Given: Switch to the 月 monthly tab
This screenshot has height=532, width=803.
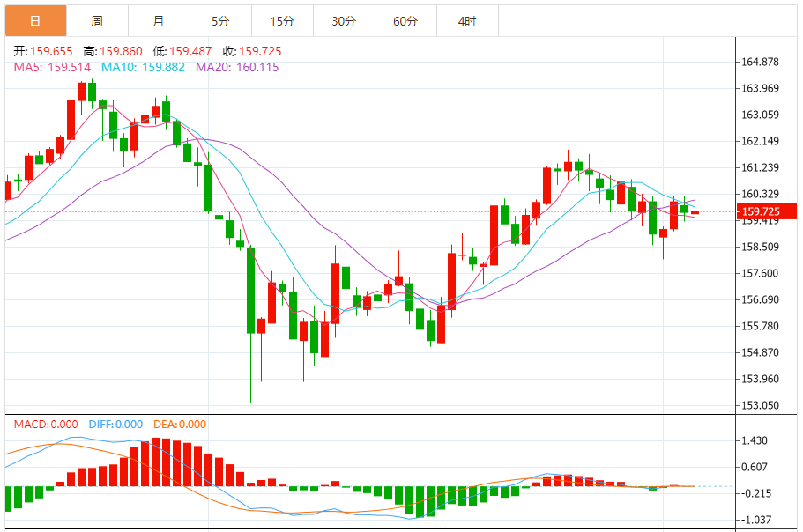Looking at the screenshot, I should point(159,21).
